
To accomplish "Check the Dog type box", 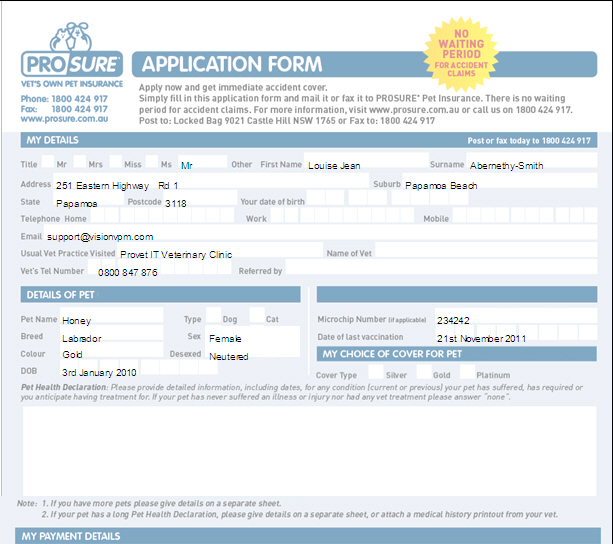I will tap(213, 315).
